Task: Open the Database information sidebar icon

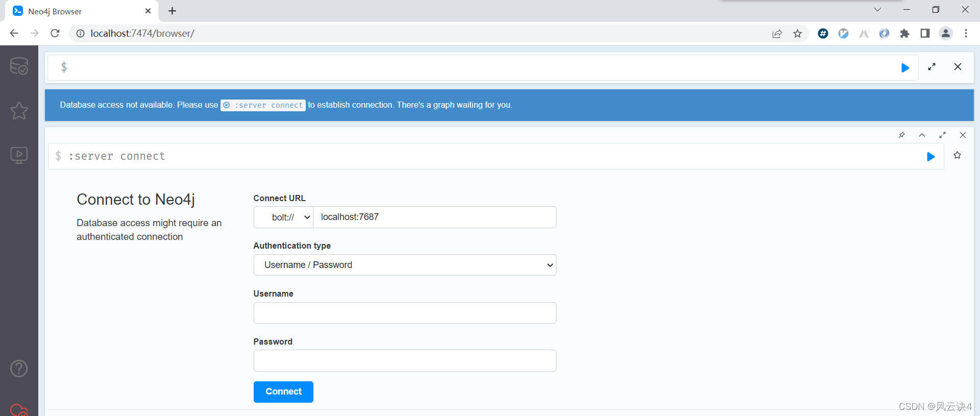Action: 19,66
